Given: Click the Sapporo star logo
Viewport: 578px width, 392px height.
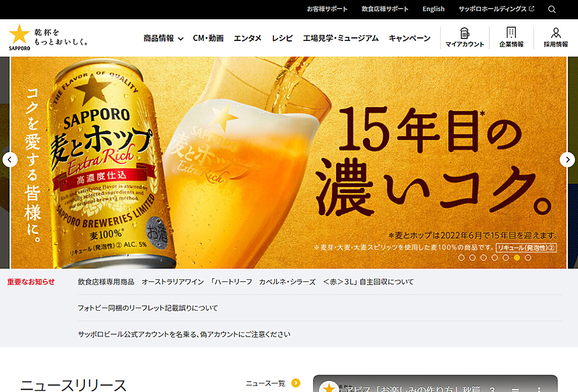Looking at the screenshot, I should (x=19, y=37).
